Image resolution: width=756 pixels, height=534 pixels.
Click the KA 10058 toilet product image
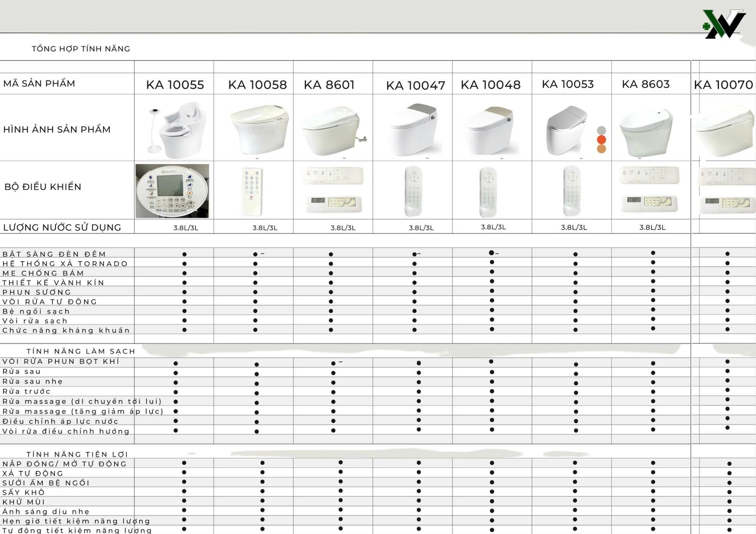coord(259,130)
